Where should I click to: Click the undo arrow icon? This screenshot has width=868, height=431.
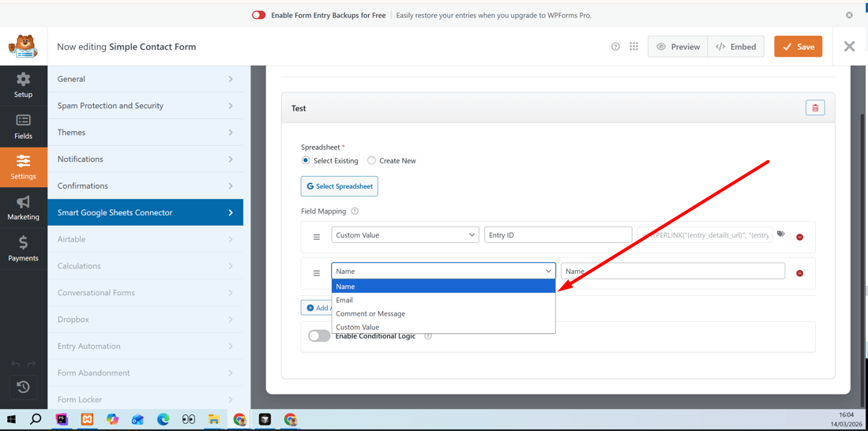point(16,363)
